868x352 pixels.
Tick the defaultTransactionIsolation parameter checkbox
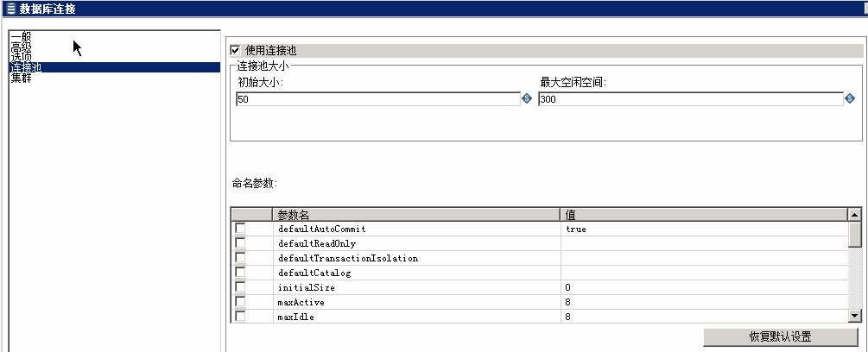tap(240, 257)
